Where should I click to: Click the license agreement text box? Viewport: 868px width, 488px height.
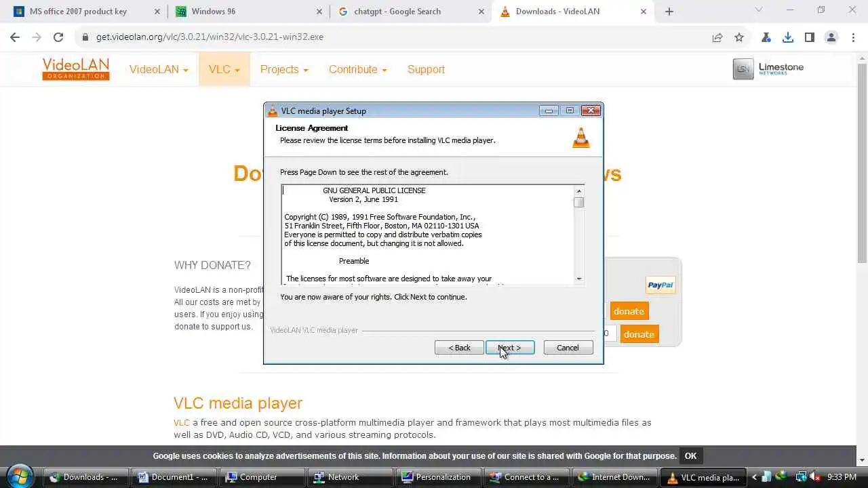[428, 235]
